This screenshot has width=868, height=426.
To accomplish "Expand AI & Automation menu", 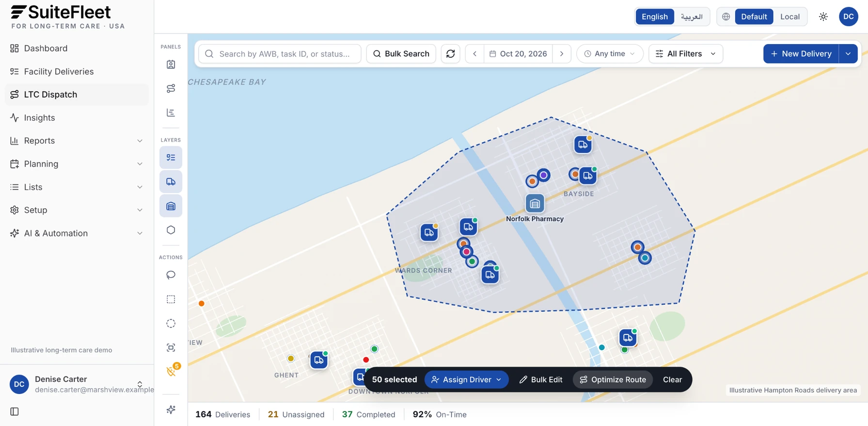I will 77,233.
